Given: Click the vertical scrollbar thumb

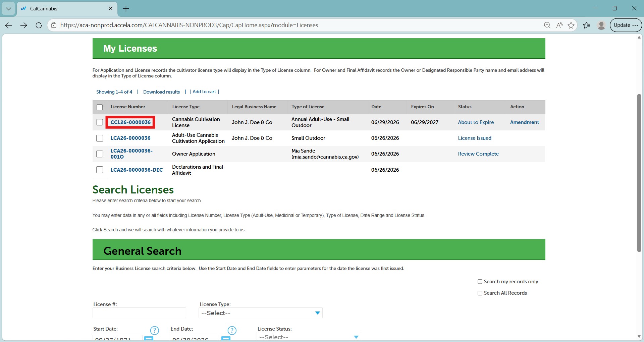Looking at the screenshot, I should tap(639, 173).
